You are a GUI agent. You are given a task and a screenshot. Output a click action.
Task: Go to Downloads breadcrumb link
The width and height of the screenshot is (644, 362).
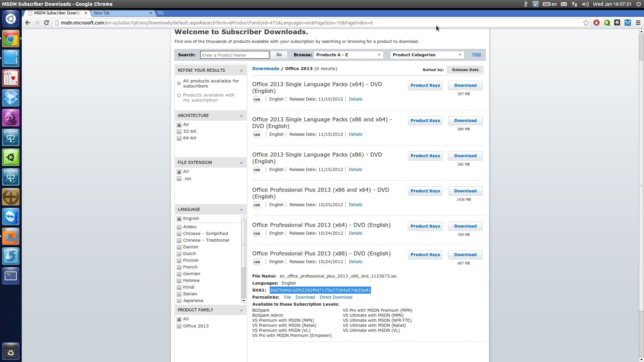266,69
